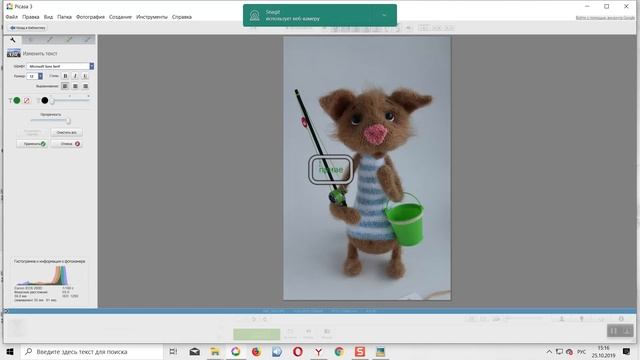Launch Opera browser from taskbar

pyautogui.click(x=298, y=351)
